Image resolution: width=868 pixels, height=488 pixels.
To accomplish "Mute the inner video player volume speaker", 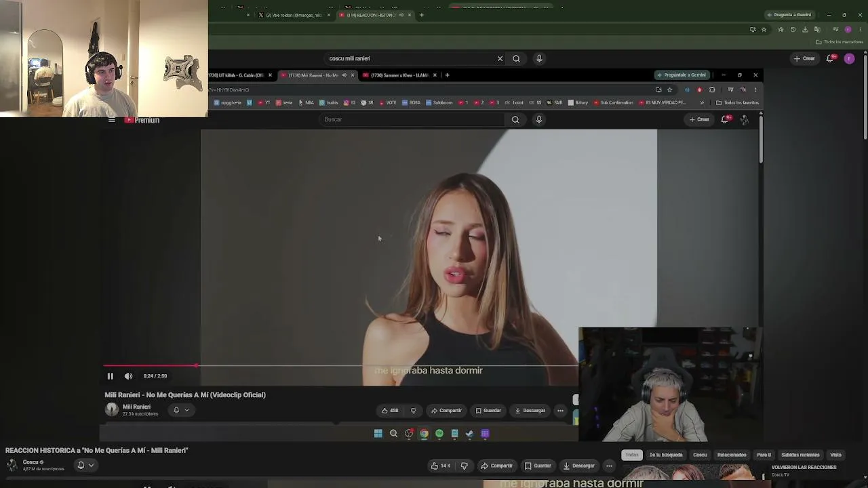I will click(128, 376).
